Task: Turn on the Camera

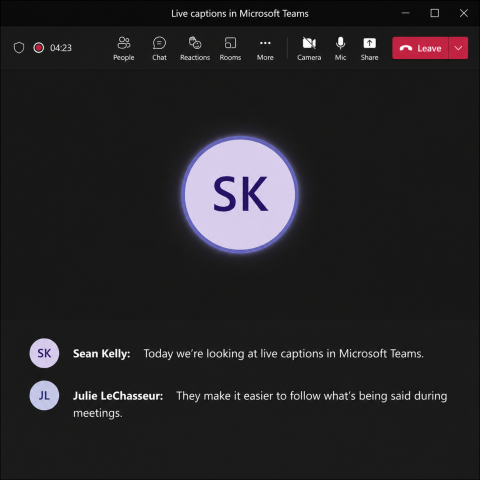Action: point(309,49)
